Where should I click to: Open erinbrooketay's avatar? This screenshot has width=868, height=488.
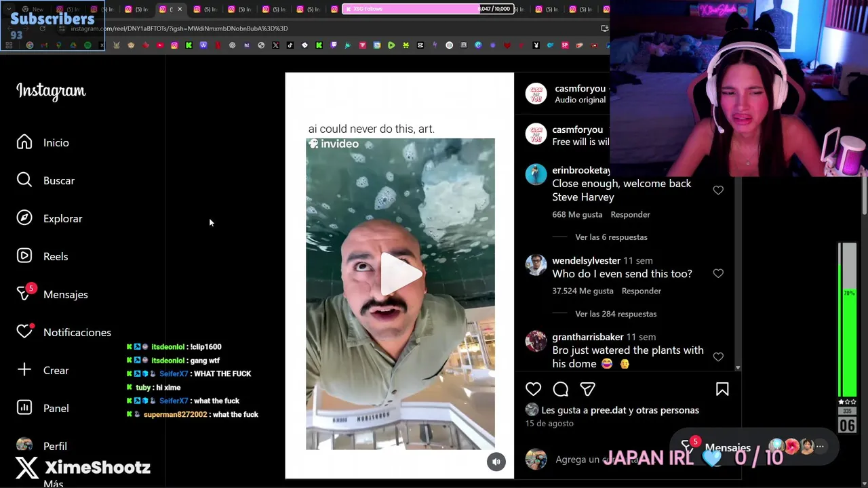coord(536,174)
